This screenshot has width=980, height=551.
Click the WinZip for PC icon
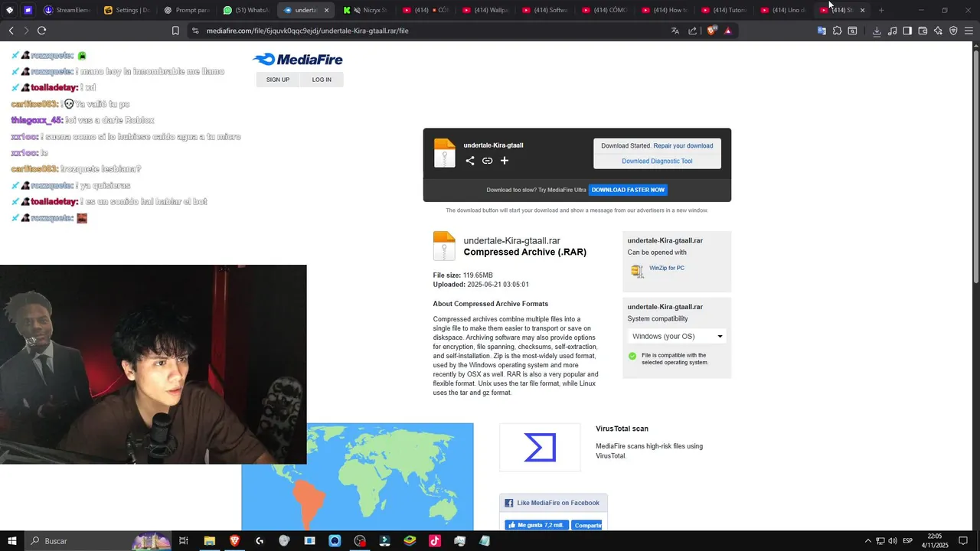point(636,271)
